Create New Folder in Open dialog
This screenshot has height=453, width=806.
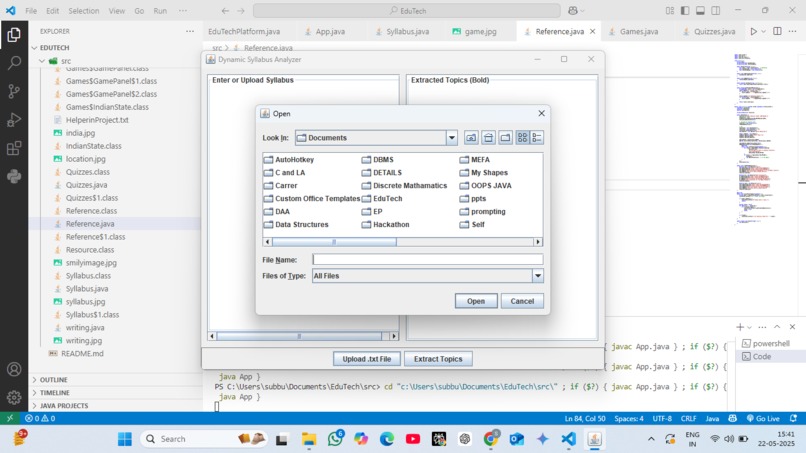point(505,137)
